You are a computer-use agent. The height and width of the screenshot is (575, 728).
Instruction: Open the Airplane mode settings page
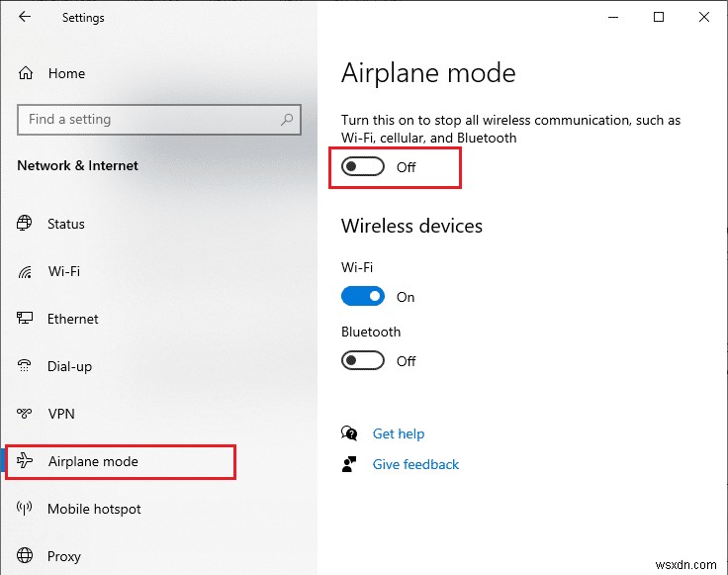tap(93, 461)
